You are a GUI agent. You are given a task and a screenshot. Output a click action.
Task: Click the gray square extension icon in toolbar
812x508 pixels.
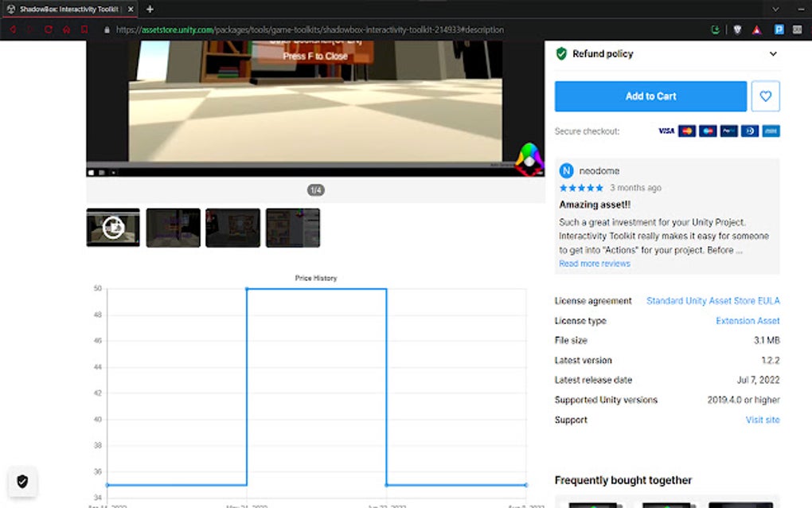797,29
